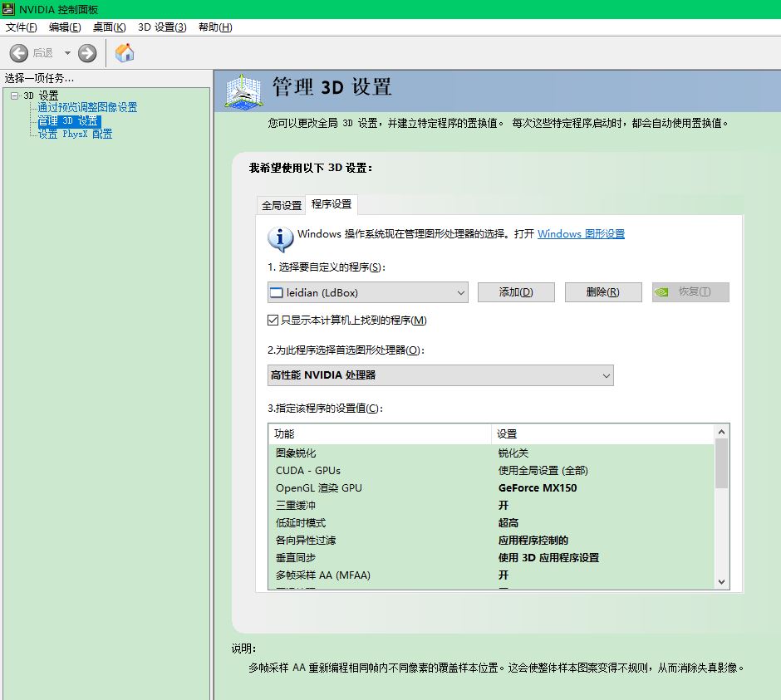Switch to the 全局设置 tab
This screenshot has height=700, width=781.
[x=282, y=205]
